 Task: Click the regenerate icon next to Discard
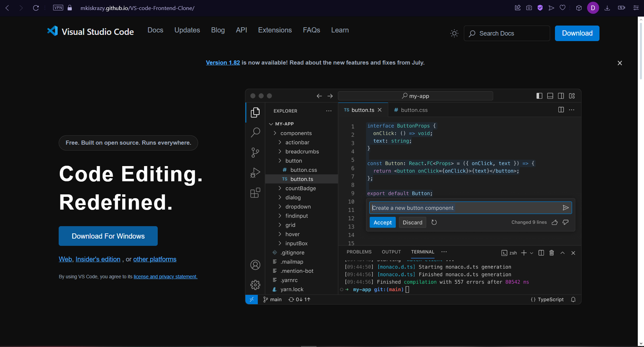pos(434,222)
